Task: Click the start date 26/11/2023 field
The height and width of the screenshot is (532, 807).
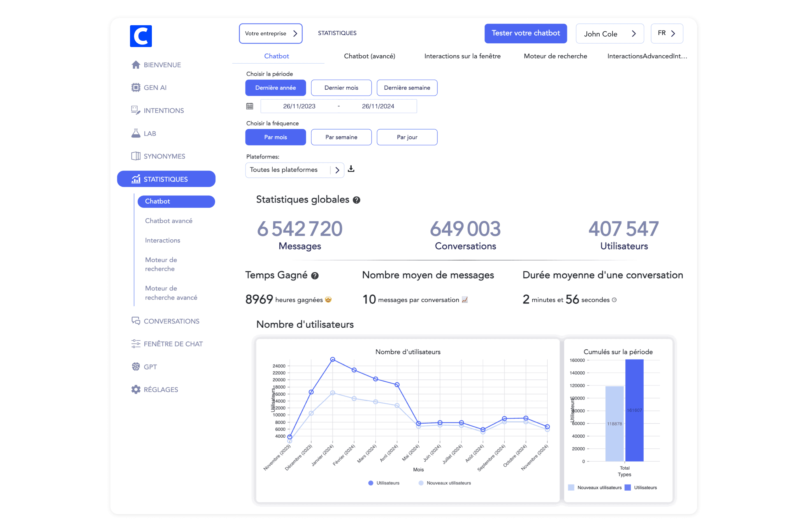Action: [x=299, y=106]
